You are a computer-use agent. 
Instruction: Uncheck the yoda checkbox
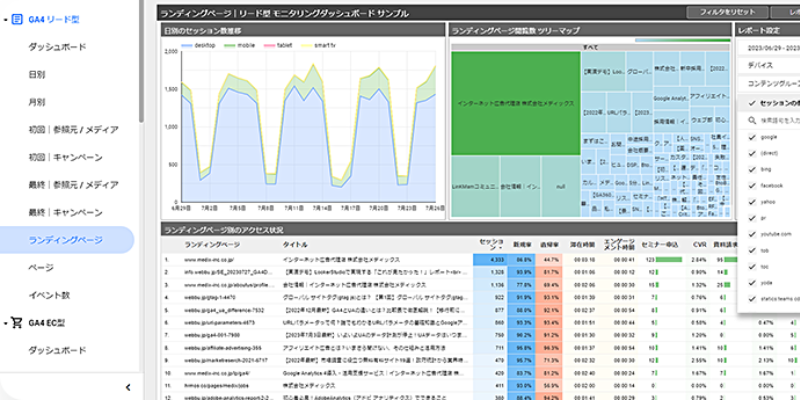(752, 283)
